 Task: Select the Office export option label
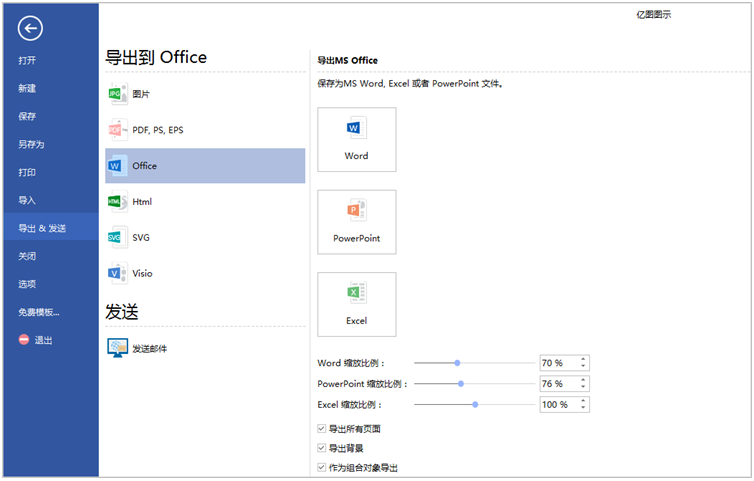(x=145, y=165)
